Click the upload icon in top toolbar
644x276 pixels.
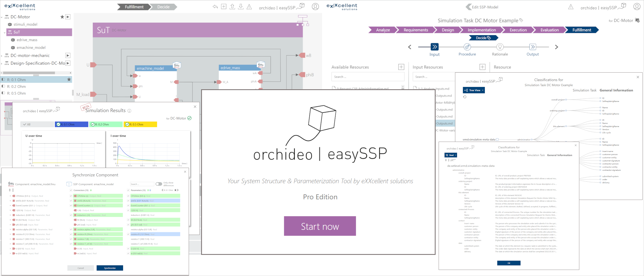point(232,7)
